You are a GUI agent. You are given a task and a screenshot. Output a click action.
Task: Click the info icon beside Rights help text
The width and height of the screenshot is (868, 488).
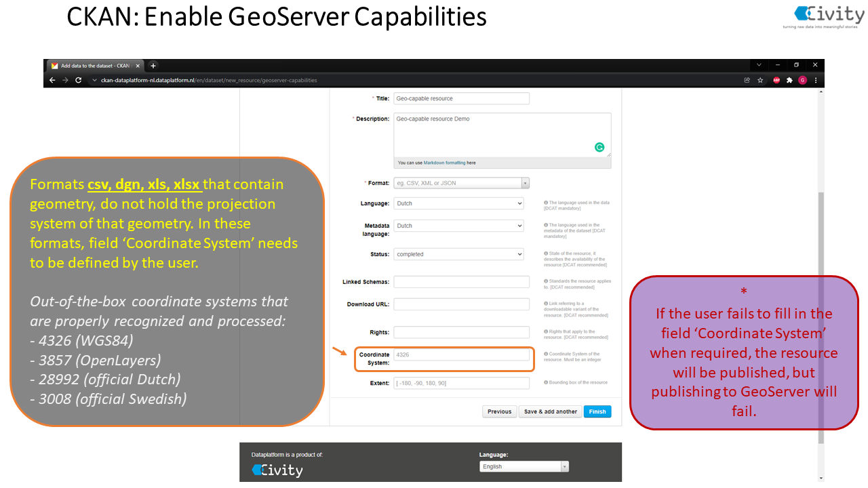(x=546, y=331)
